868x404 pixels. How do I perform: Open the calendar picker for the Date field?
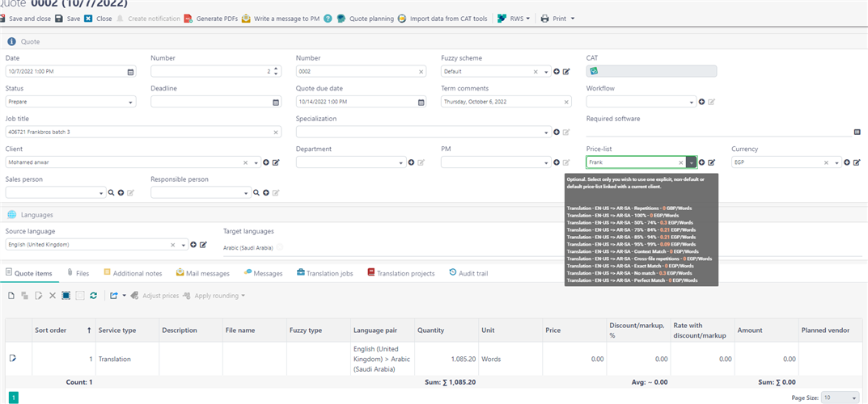pyautogui.click(x=131, y=72)
